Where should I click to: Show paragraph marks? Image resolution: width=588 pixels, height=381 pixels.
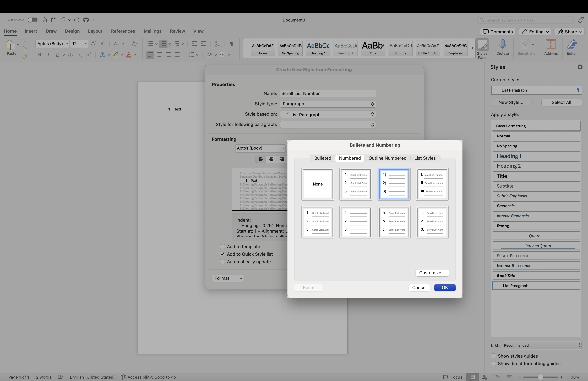(231, 44)
